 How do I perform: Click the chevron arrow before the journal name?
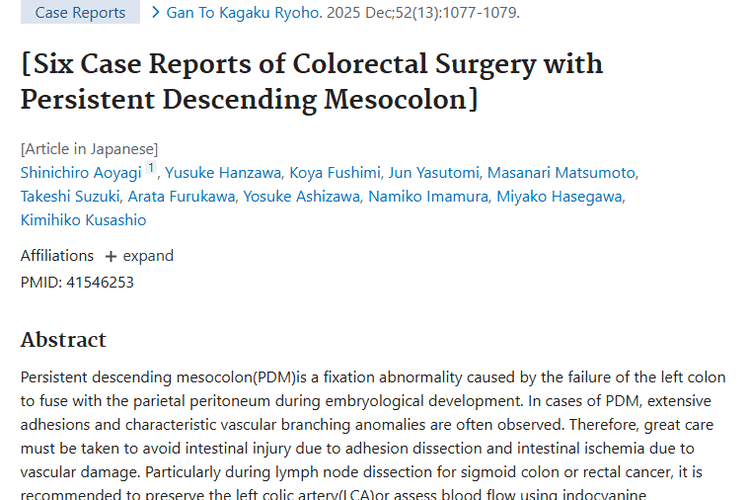(155, 13)
